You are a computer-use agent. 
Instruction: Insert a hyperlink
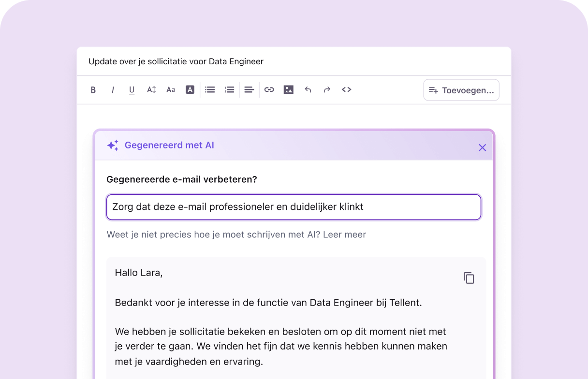pos(269,89)
